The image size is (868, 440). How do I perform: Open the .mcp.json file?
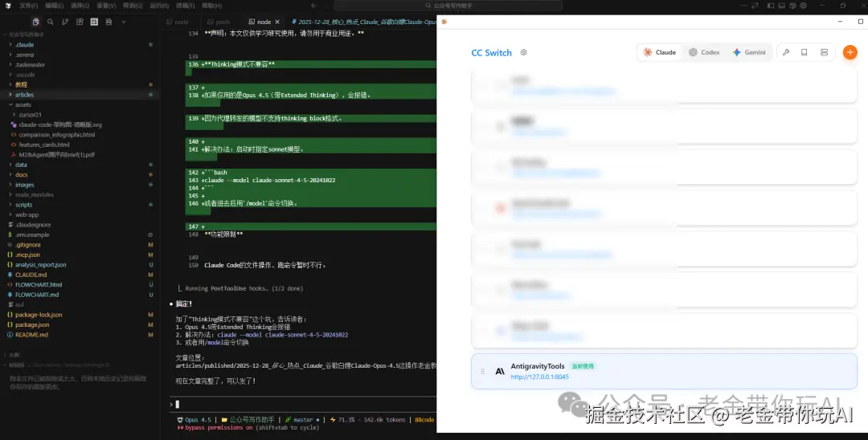coord(27,255)
